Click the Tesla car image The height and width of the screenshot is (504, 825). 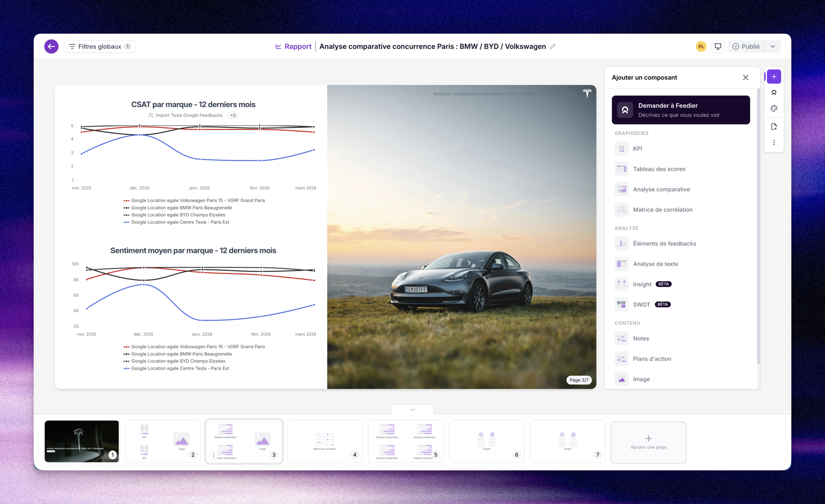point(462,237)
